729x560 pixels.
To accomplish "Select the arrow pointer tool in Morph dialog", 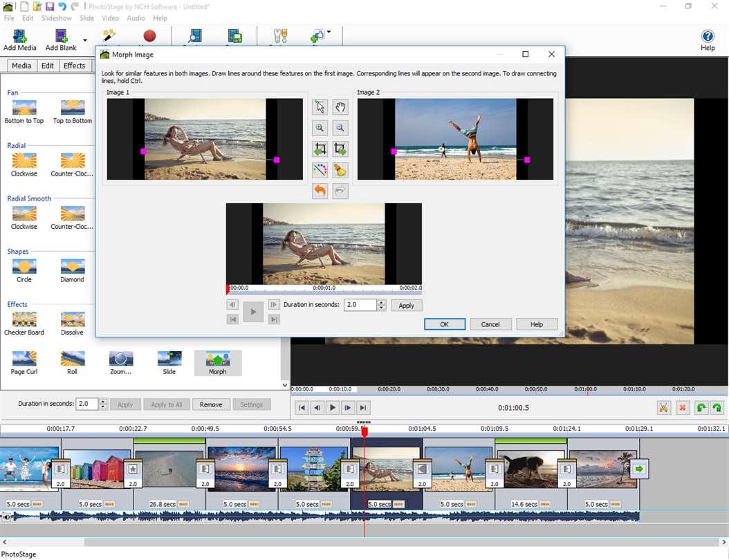I will click(x=320, y=106).
